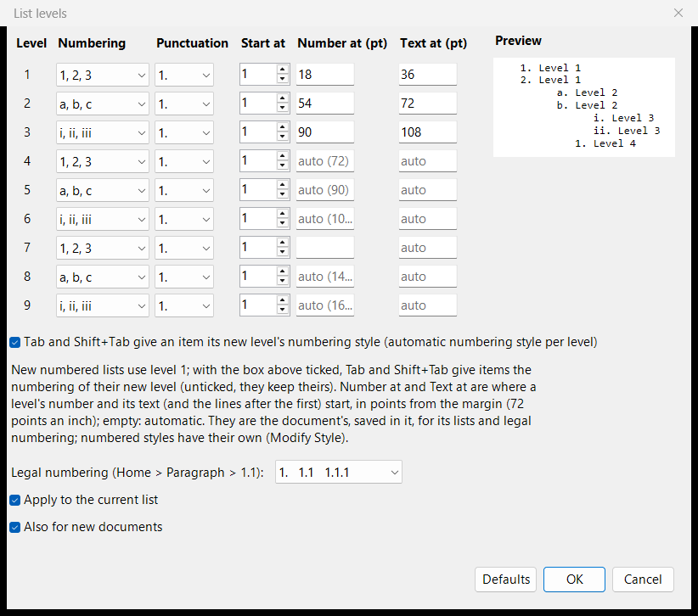Open the level 8 Punctuation dropdown
The width and height of the screenshot is (698, 616).
pyautogui.click(x=184, y=277)
